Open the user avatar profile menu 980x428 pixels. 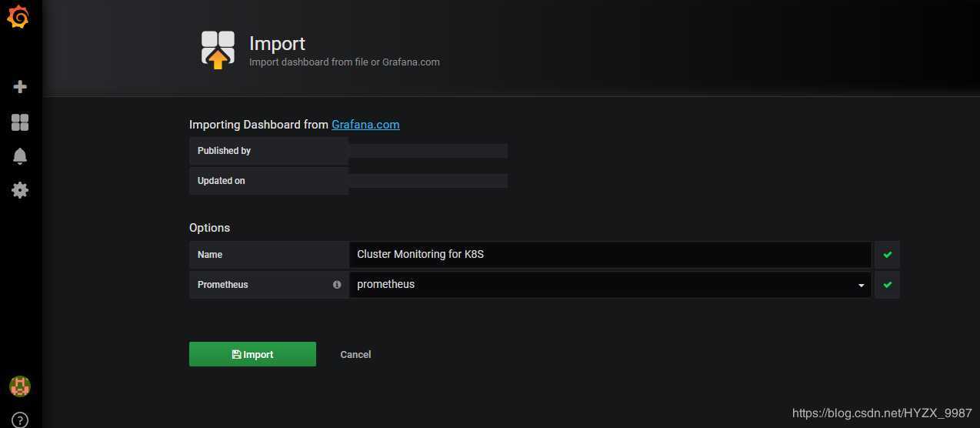coord(20,386)
